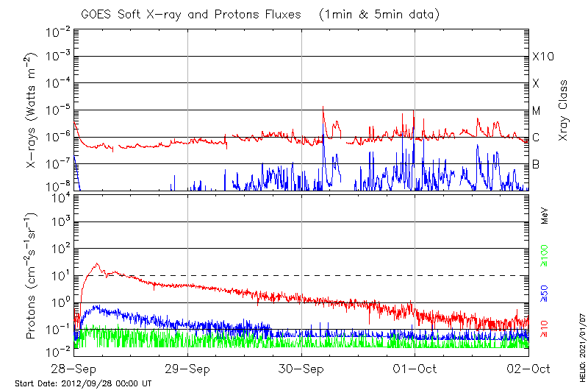This screenshot has width=588, height=390.
Task: Select the 30-Sep date tick label
Action: pyautogui.click(x=301, y=369)
